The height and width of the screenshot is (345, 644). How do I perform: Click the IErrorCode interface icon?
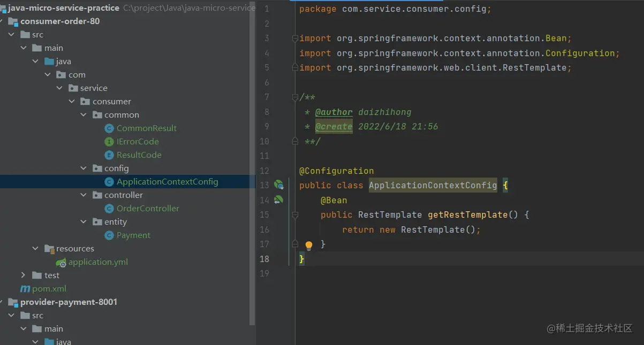109,142
